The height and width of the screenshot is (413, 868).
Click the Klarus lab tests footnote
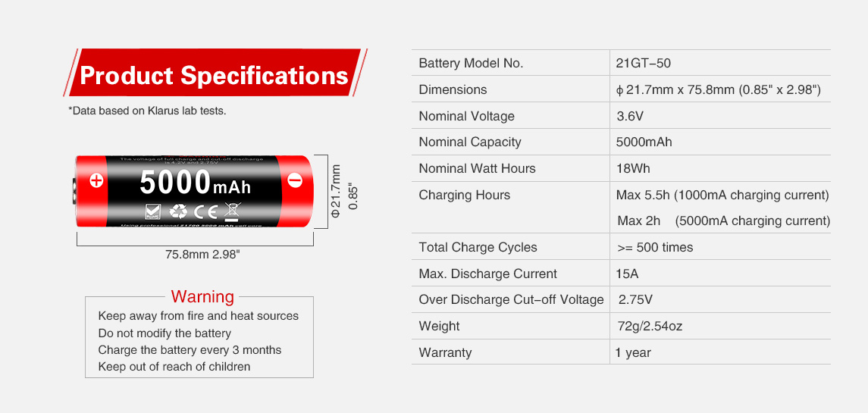click(147, 111)
